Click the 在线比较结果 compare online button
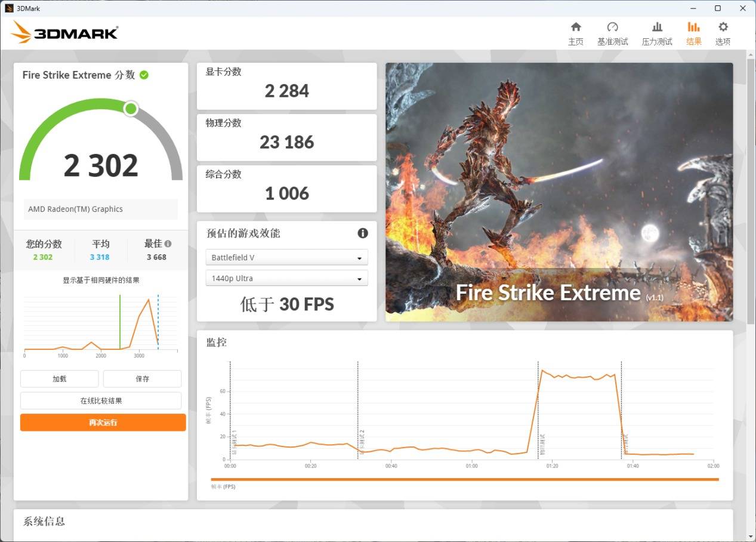Viewport: 756px width, 542px height. pos(101,401)
